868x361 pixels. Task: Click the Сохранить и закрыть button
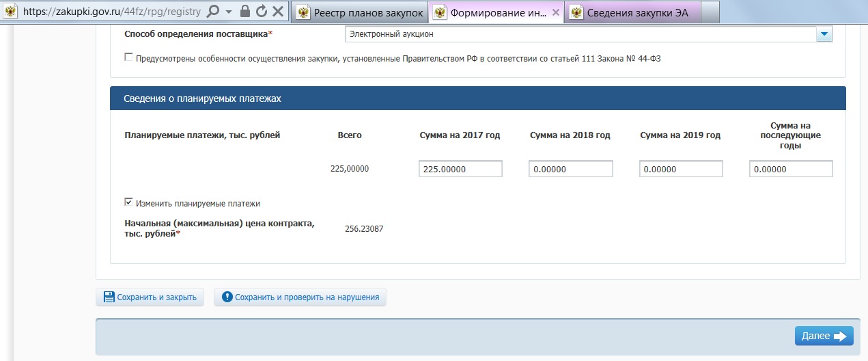click(150, 297)
